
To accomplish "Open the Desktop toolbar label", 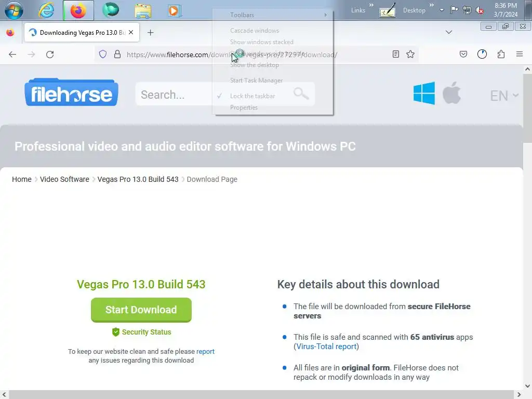I will [414, 10].
